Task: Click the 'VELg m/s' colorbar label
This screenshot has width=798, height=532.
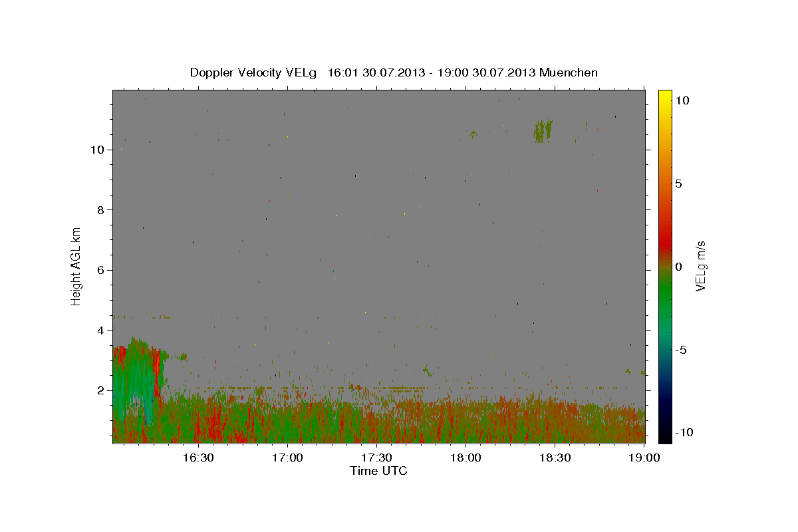Action: click(700, 266)
